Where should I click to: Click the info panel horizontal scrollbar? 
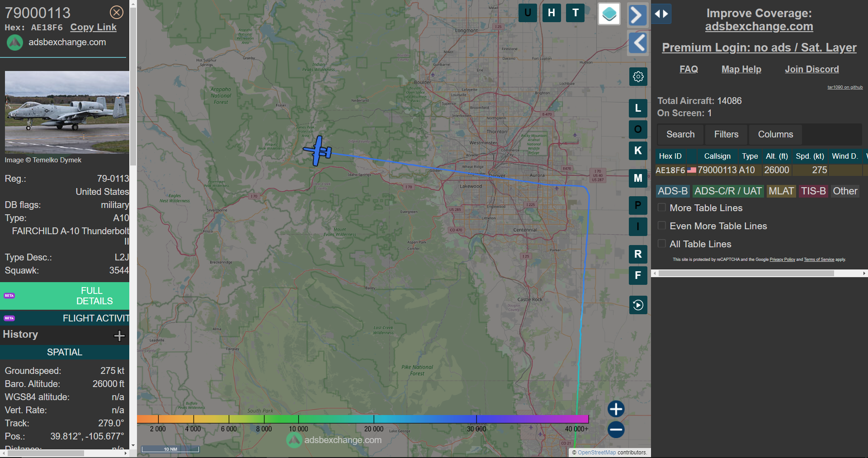tap(45, 453)
